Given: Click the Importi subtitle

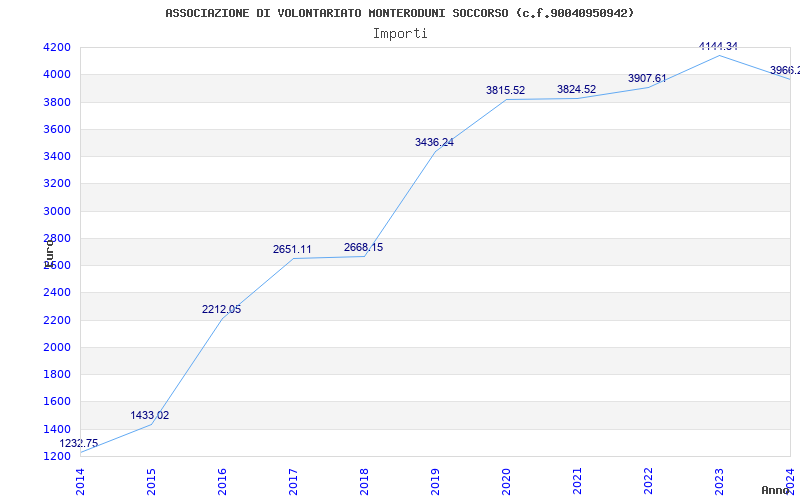Looking at the screenshot, I should coord(400,34).
